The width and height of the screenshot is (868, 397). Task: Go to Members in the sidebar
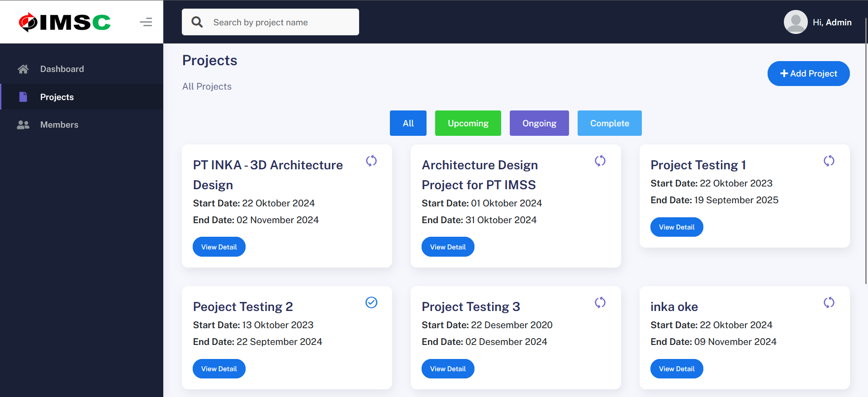pos(59,124)
